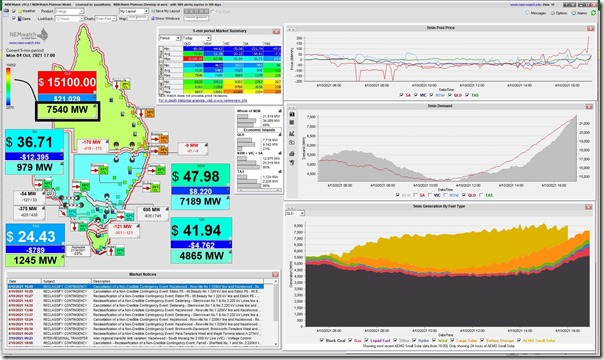Toggle Black Coal in fuel type legend
The height and width of the screenshot is (360, 604).
pyautogui.click(x=322, y=340)
